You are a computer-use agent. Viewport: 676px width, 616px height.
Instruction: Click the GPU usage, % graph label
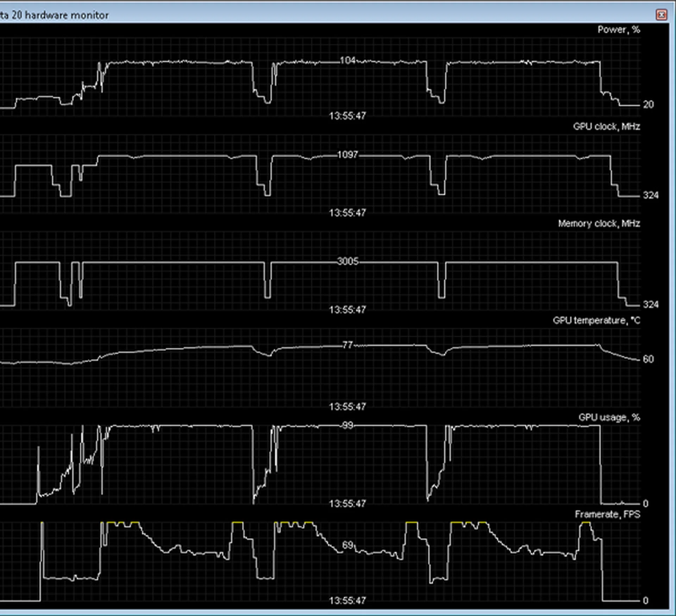(x=609, y=417)
